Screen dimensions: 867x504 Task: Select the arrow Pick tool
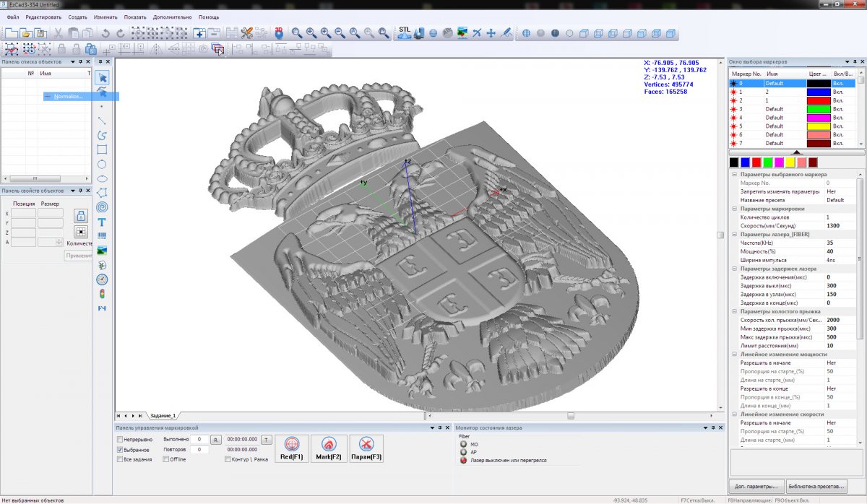pos(103,77)
